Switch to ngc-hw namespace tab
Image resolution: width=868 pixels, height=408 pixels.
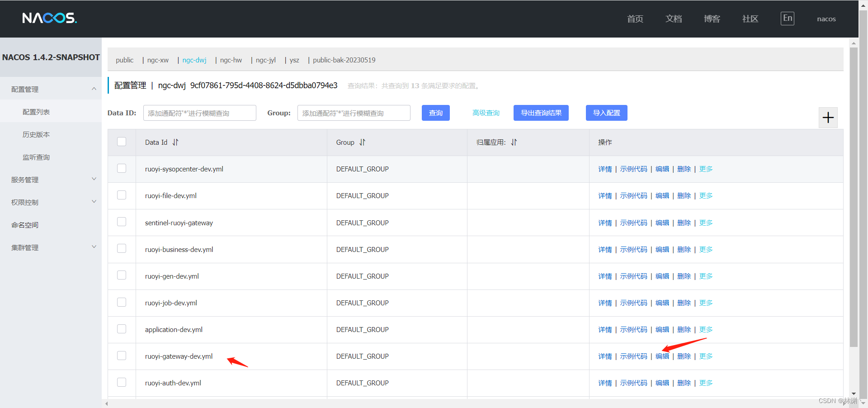coord(231,60)
